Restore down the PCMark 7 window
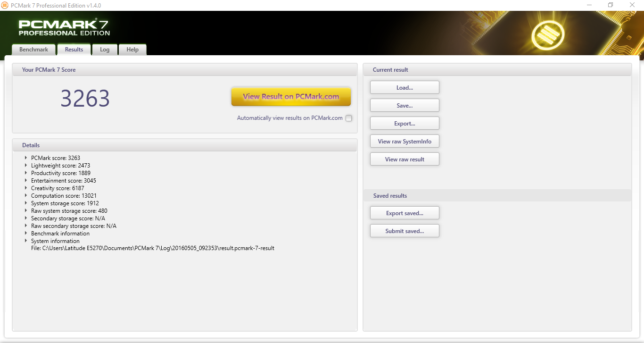The image size is (644, 343). [x=611, y=5]
